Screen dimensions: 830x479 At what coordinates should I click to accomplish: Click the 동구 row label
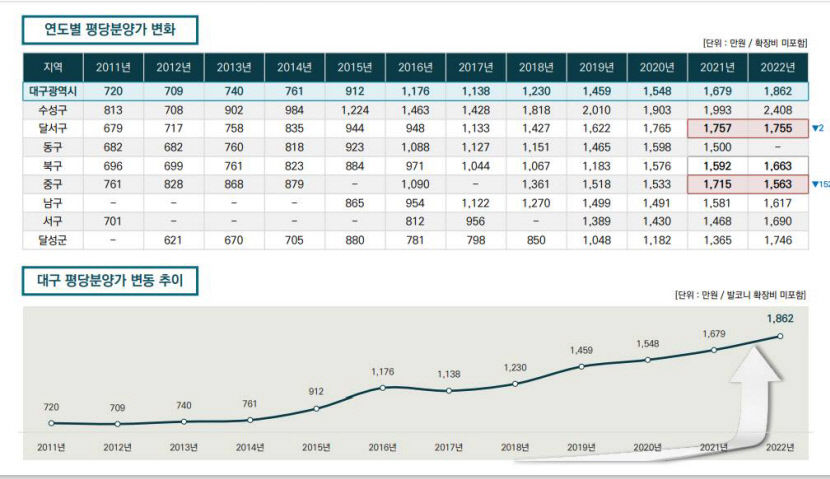pos(53,147)
